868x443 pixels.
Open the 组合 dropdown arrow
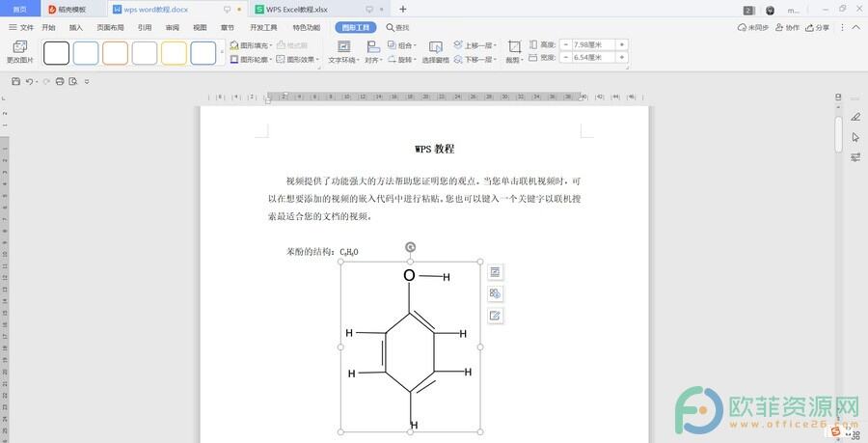tap(415, 45)
